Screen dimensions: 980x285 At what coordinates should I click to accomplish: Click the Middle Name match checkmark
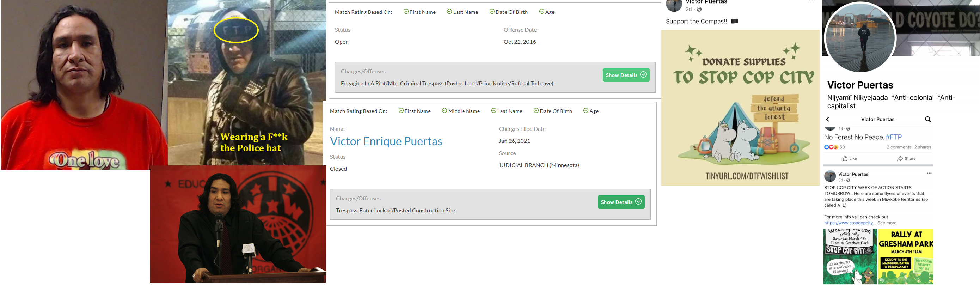[x=444, y=111]
